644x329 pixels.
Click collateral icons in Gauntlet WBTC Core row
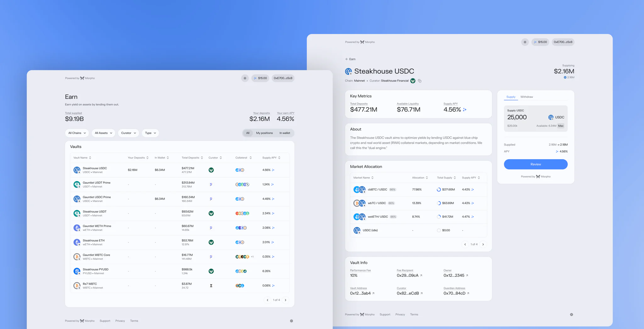(x=242, y=257)
